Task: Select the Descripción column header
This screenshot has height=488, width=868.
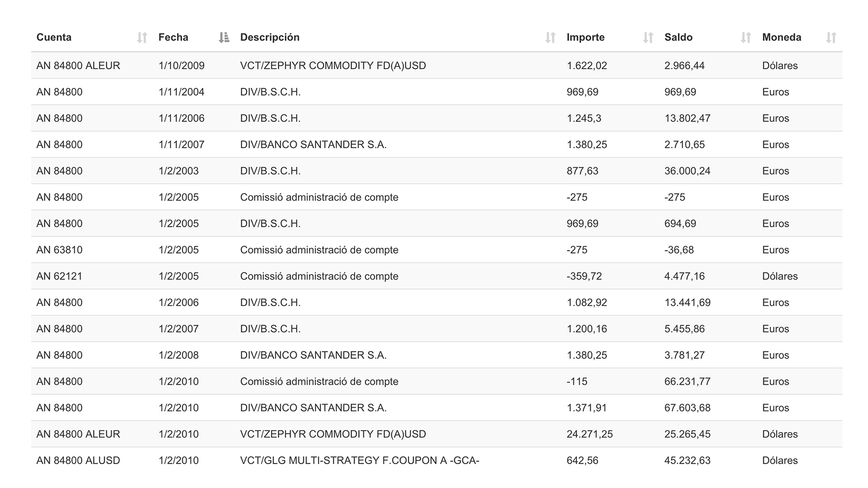Action: click(x=270, y=38)
